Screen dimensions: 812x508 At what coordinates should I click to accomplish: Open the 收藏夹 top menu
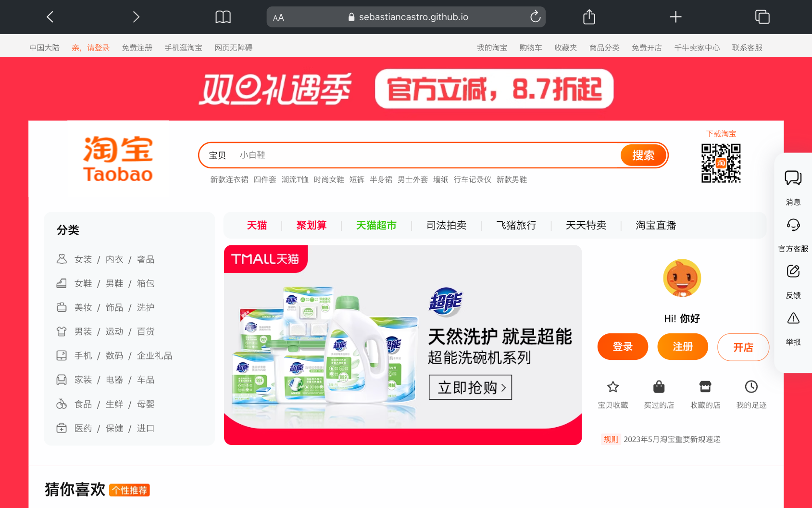point(565,48)
